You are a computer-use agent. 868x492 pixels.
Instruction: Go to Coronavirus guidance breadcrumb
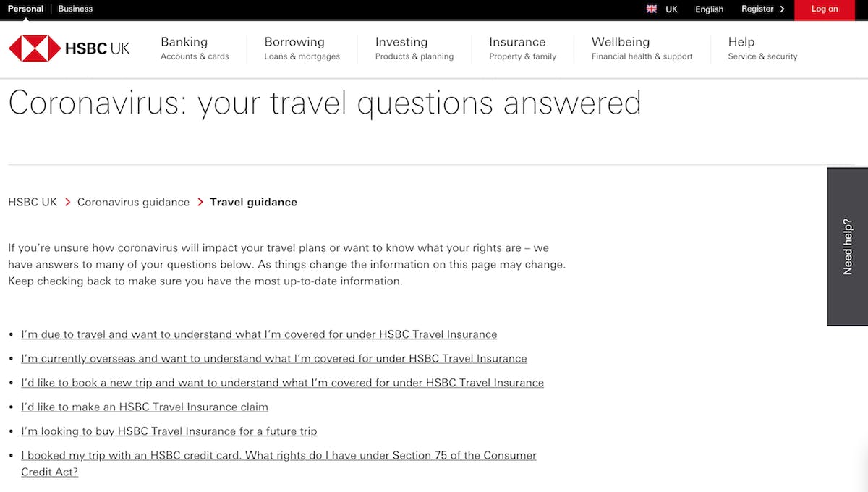pyautogui.click(x=133, y=203)
